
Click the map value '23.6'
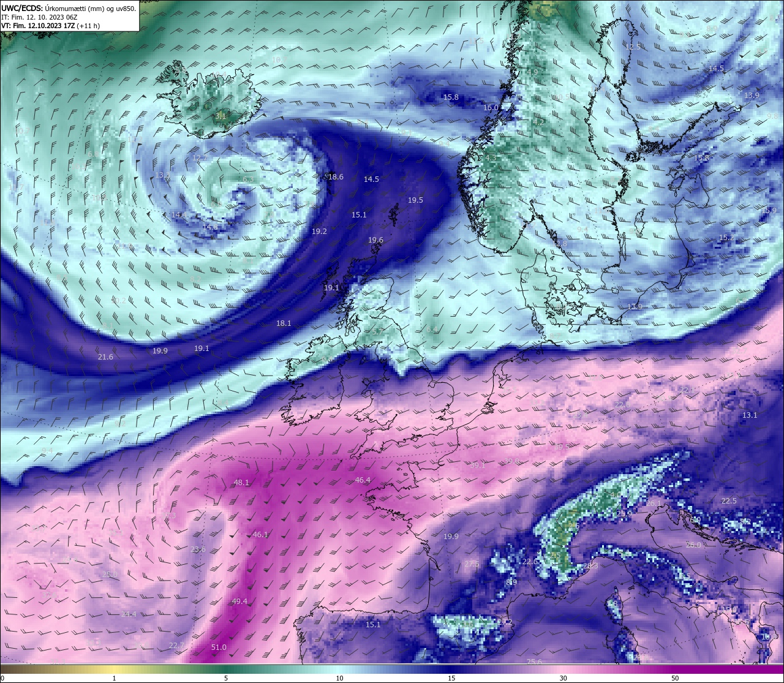[x=198, y=549]
